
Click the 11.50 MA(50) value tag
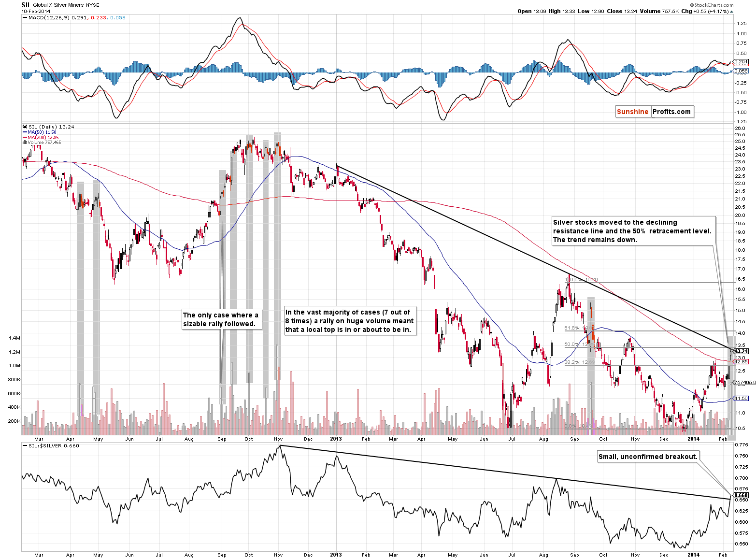[x=741, y=399]
